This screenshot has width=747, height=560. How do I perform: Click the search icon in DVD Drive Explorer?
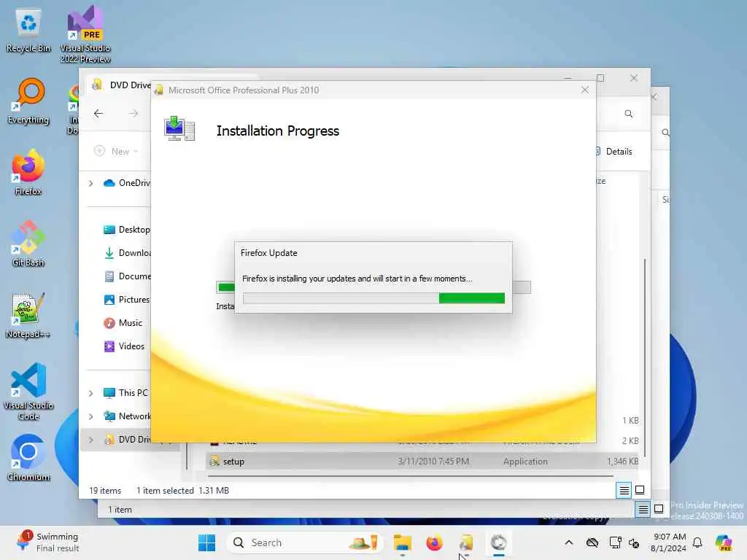click(x=629, y=114)
